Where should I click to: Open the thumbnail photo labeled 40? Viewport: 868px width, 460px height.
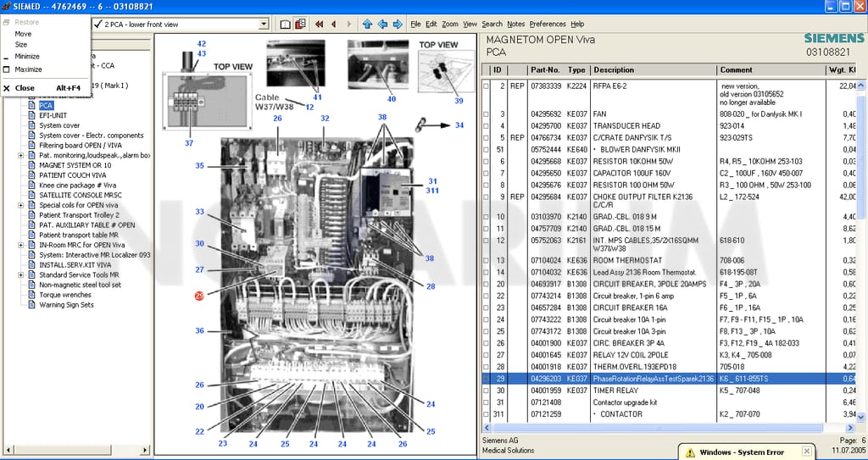pos(378,64)
